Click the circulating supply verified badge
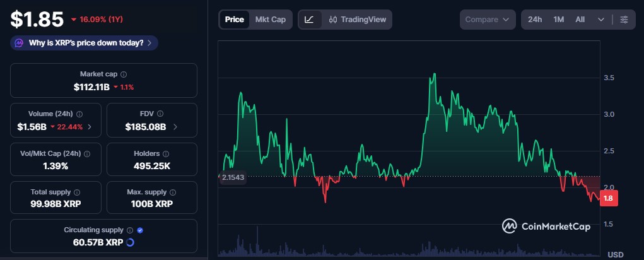 click(140, 230)
